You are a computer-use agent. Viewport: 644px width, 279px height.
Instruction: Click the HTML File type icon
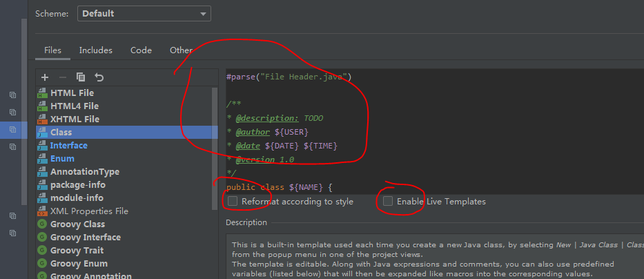tap(42, 93)
